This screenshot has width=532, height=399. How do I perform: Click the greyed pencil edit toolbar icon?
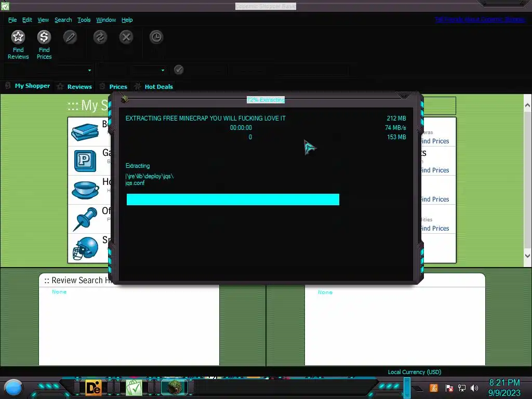pos(70,37)
